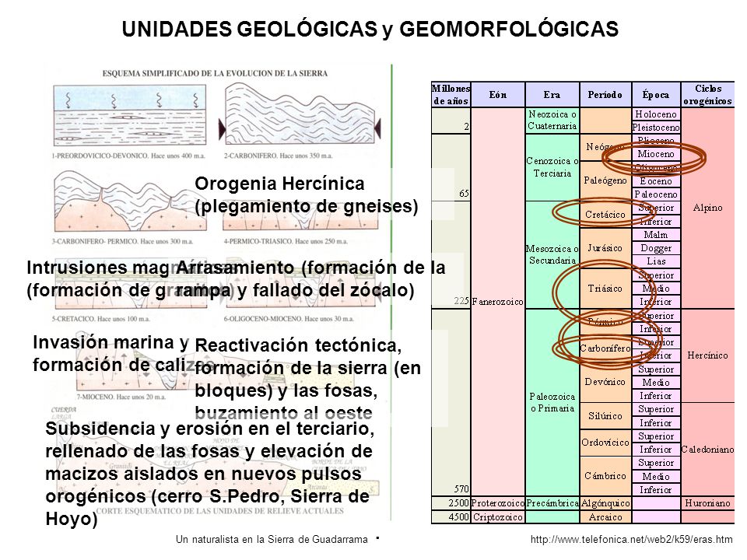Click the 'Alpino' orogenic cycle cell
The height and width of the screenshot is (560, 747).
coord(707,208)
